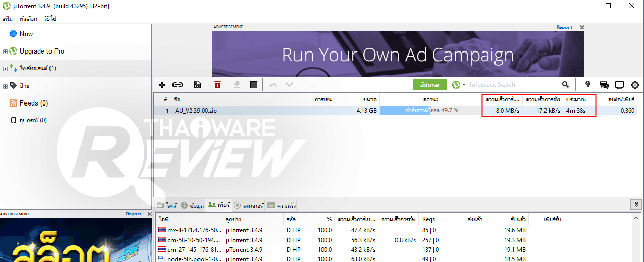Click Report link above top advertisement
The width and height of the screenshot is (644, 262).
point(564,27)
